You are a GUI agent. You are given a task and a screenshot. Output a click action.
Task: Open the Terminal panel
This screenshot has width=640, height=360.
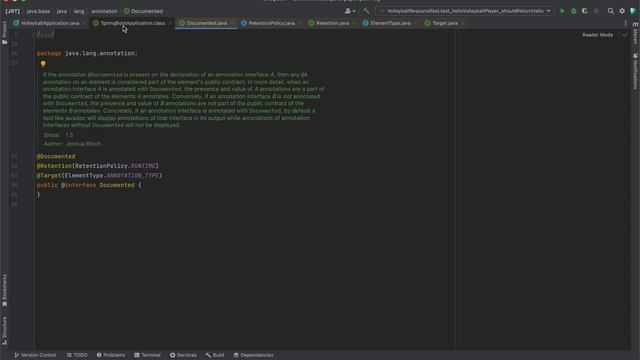click(147, 355)
